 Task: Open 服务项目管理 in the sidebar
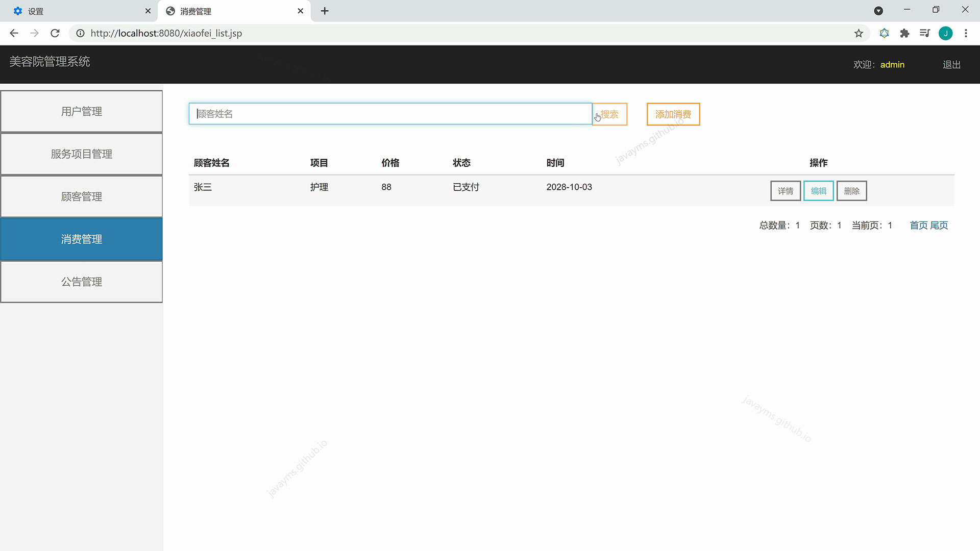tap(82, 154)
